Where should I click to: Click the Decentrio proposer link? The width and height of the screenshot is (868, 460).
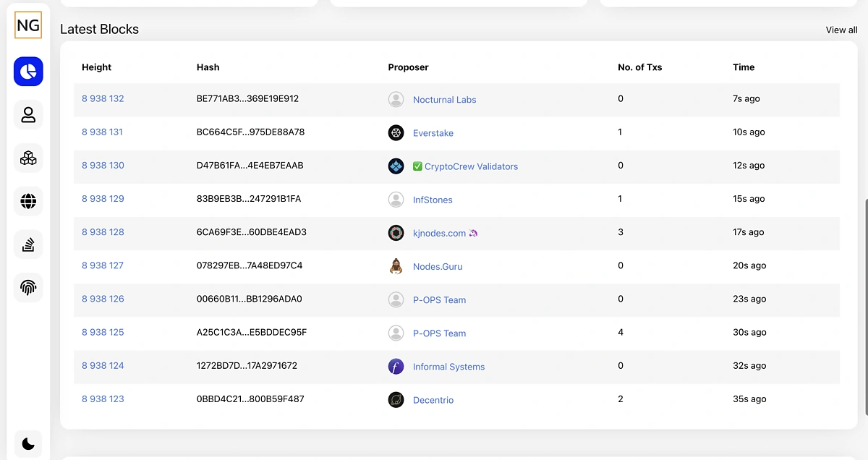click(433, 399)
